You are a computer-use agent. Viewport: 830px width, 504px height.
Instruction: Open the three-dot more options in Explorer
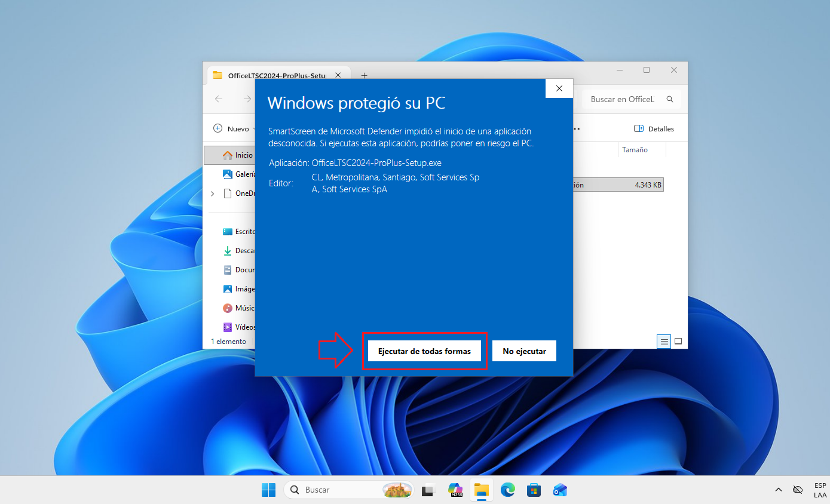coord(576,128)
